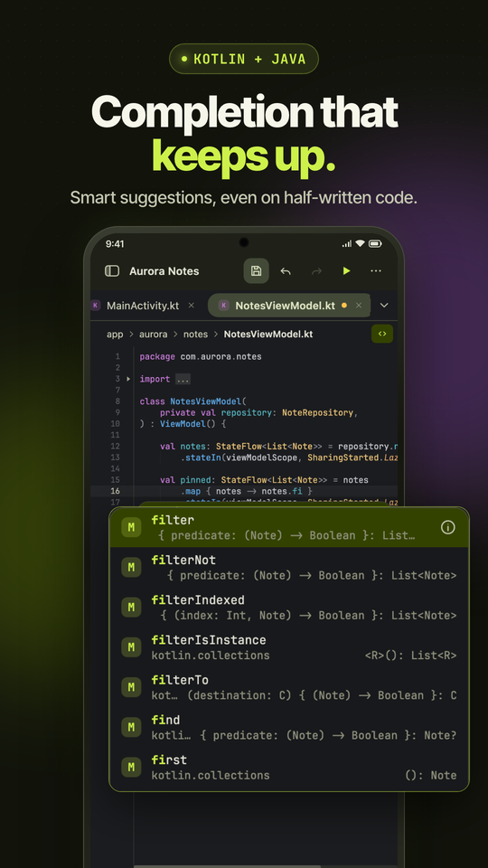Viewport: 488px width, 868px height.
Task: Click the horizontal scrollbar below the editor
Action: [x=228, y=866]
